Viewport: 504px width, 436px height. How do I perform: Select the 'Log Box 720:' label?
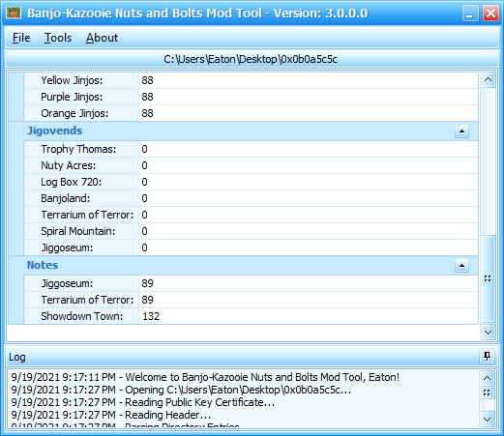pyautogui.click(x=71, y=182)
